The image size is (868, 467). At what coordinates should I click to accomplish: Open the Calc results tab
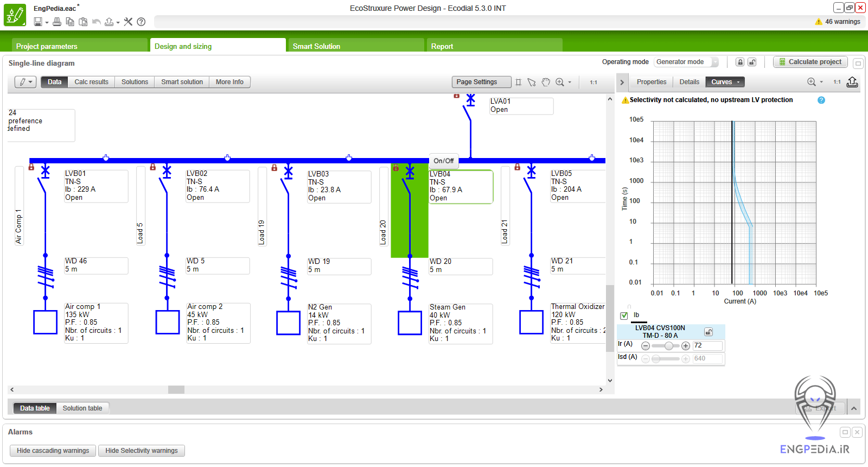(91, 82)
